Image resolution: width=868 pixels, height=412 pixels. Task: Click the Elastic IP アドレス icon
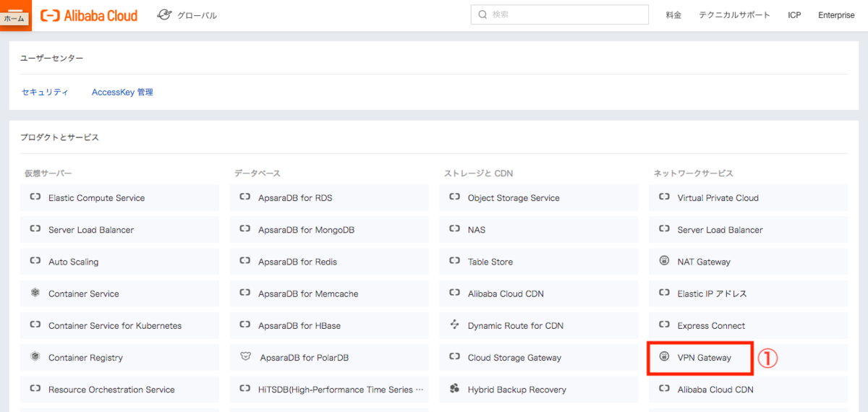click(664, 293)
